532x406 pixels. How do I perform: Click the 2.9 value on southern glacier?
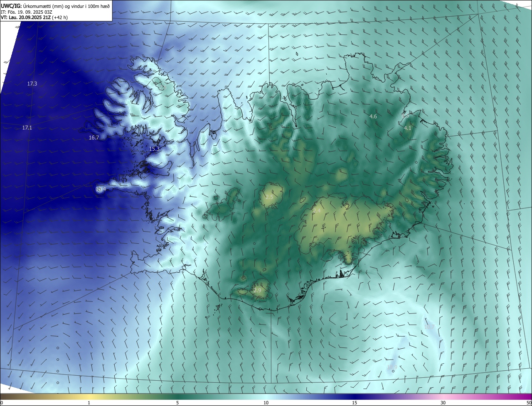pos(257,290)
